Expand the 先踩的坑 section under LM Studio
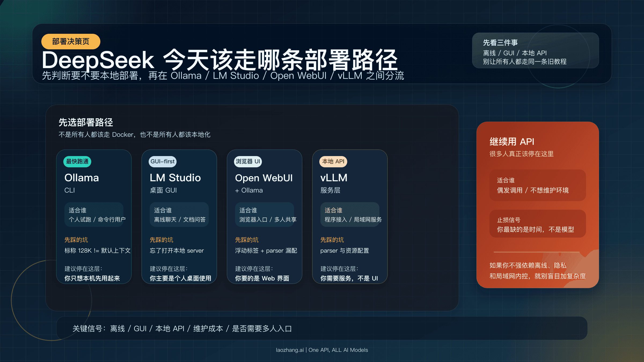Screen dimensions: 644x362 coord(161,239)
